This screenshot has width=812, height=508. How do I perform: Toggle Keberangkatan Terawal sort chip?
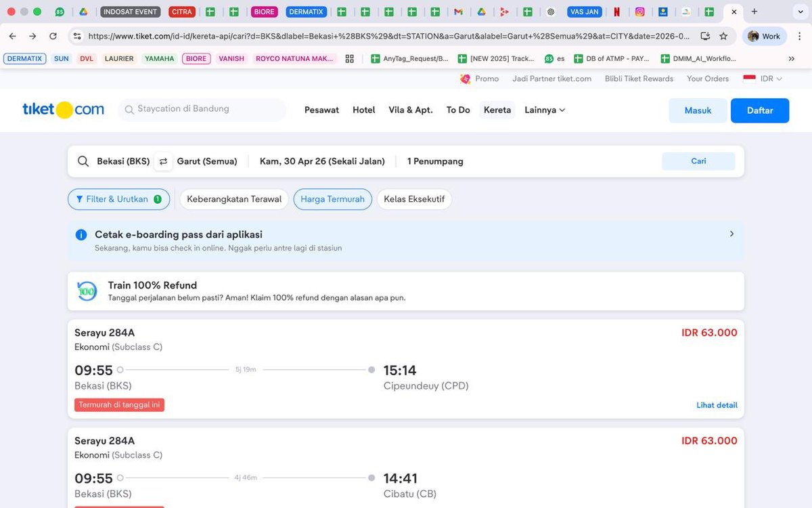click(234, 199)
